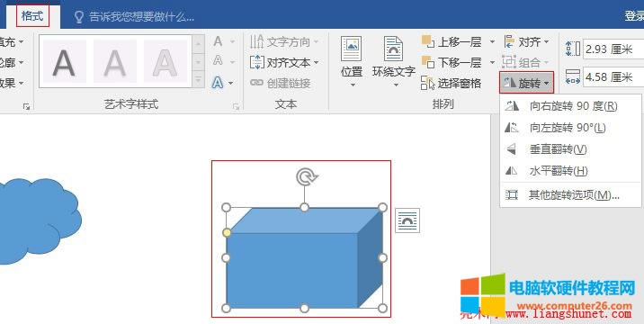Open the 艺术字样式 dialog launcher
Image resolution: width=644 pixels, height=324 pixels.
tap(236, 106)
